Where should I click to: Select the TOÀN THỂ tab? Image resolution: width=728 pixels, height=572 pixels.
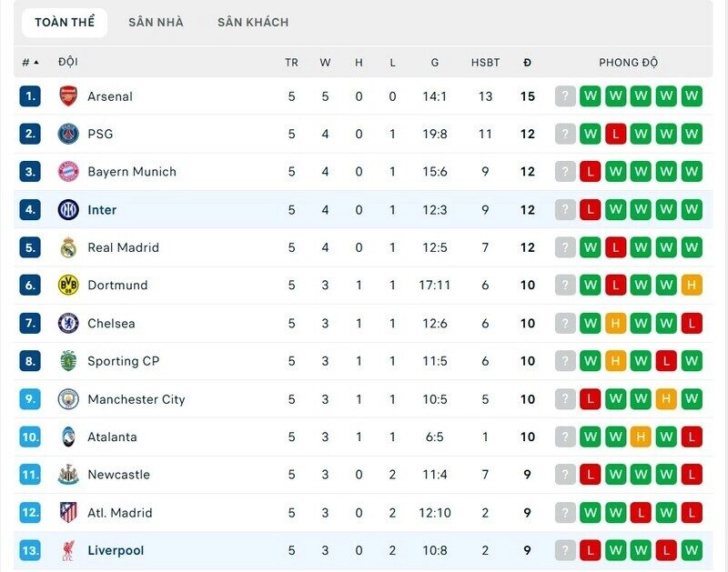(64, 22)
